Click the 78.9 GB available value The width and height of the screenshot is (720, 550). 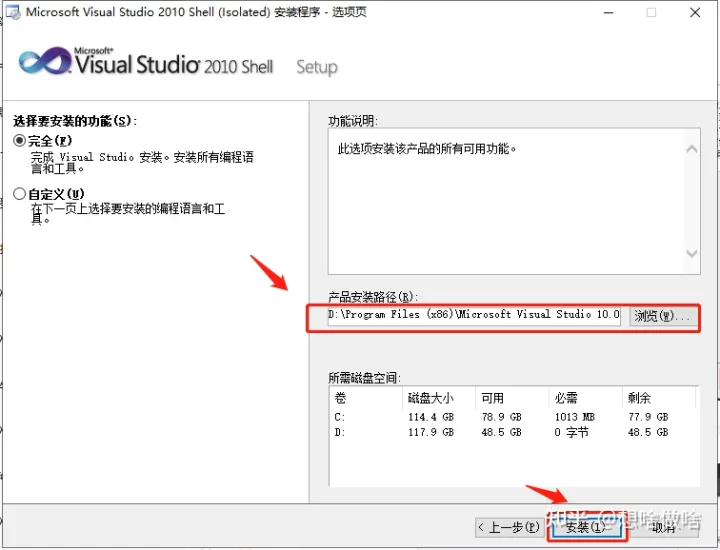coord(501,417)
